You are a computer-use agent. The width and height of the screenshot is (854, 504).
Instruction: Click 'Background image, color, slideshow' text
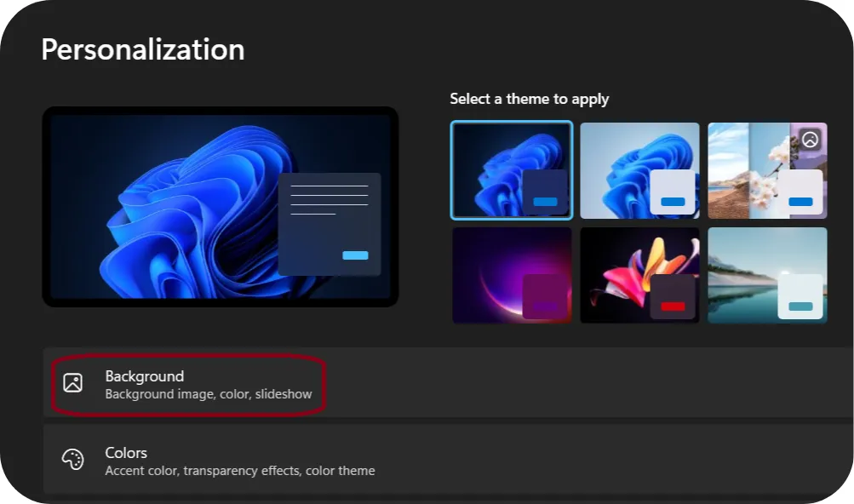point(209,394)
